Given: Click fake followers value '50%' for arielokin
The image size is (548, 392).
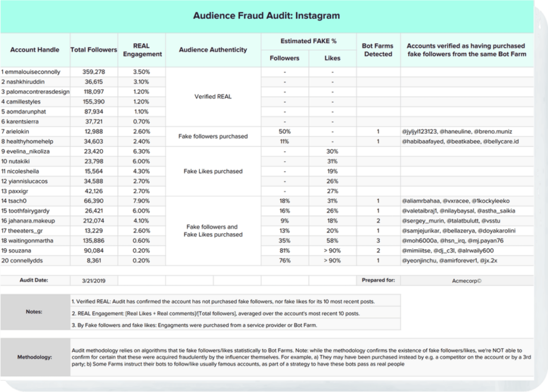Looking at the screenshot, I should click(285, 132).
